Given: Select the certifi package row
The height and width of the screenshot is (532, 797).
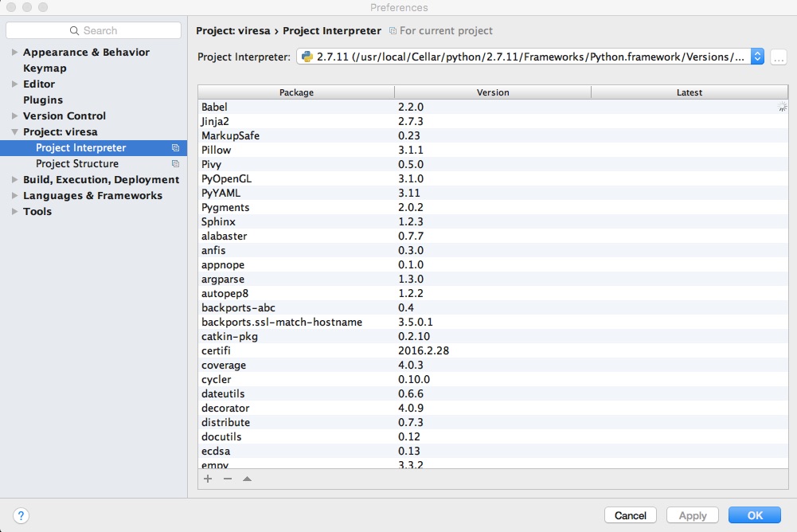Looking at the screenshot, I should [x=493, y=351].
